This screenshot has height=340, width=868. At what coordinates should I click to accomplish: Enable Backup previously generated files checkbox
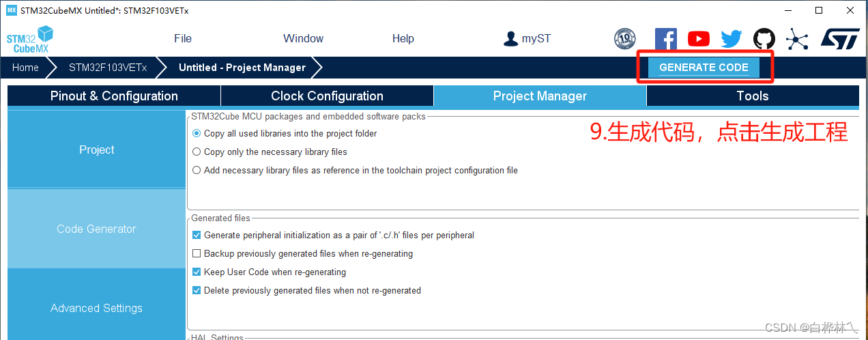(197, 253)
